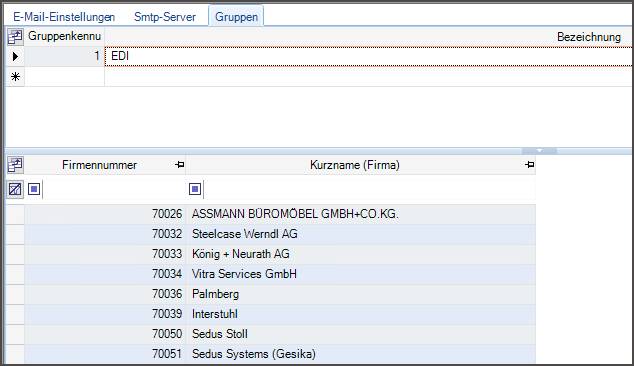Open filter operator icon for Firmennummer column
The height and width of the screenshot is (366, 634).
(x=34, y=189)
